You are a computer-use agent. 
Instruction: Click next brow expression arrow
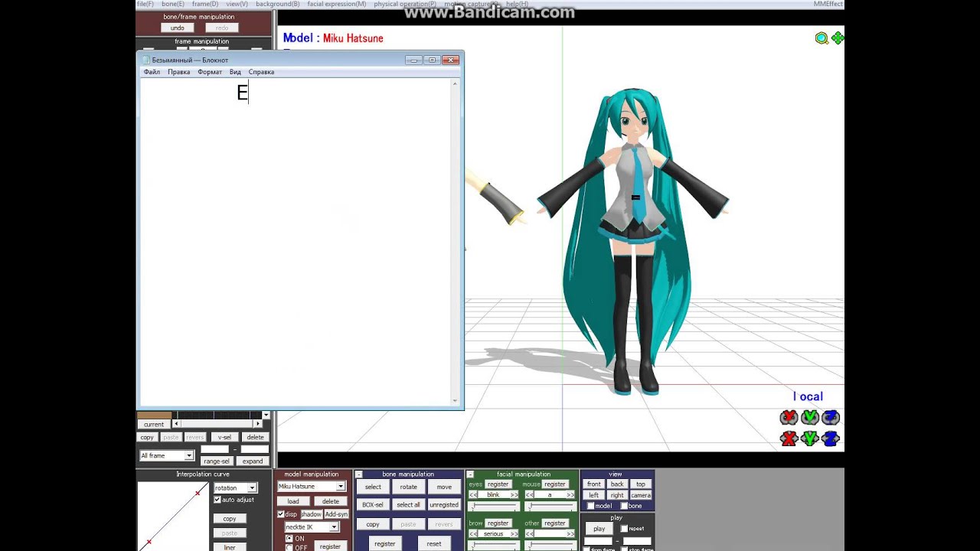[x=514, y=534]
